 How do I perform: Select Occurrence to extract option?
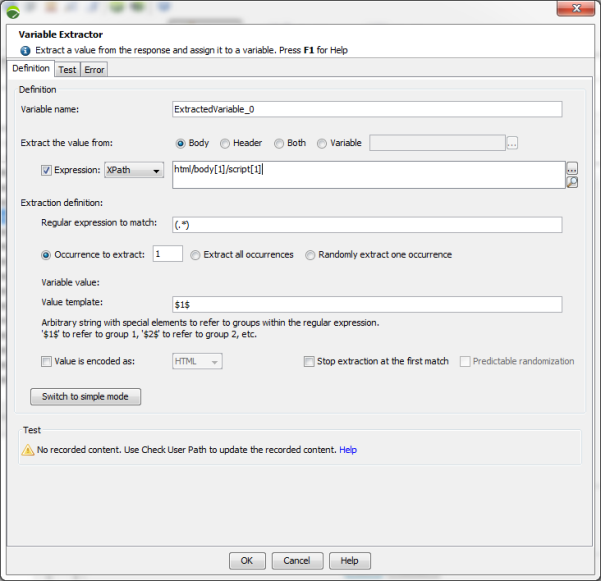click(46, 255)
